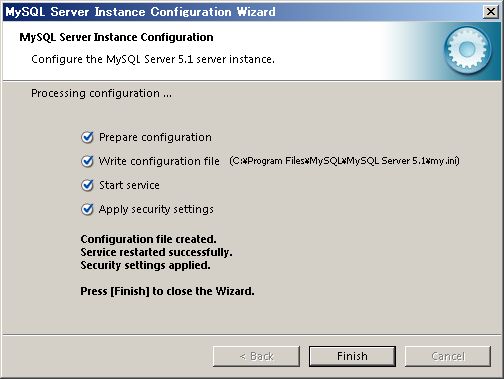Select the Prepare configuration step label

[x=155, y=137]
